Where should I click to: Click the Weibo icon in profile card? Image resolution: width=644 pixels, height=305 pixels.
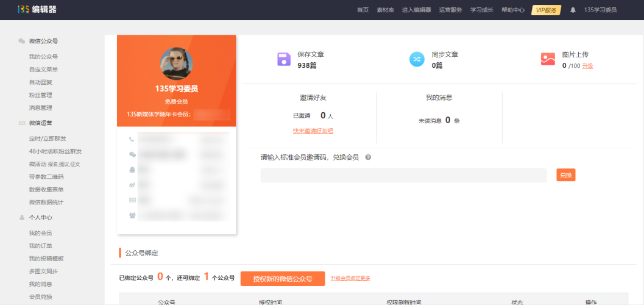(x=132, y=185)
